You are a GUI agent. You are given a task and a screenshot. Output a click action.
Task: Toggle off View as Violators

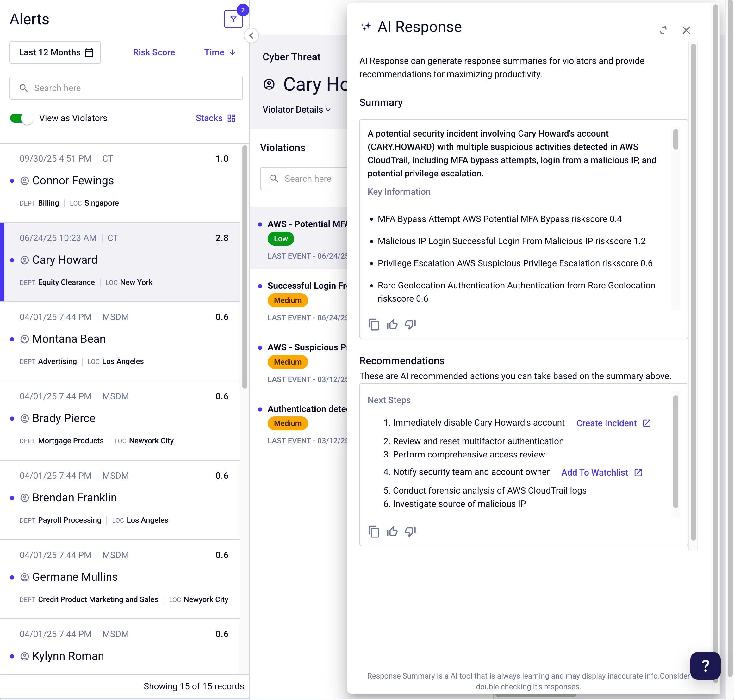tap(21, 118)
